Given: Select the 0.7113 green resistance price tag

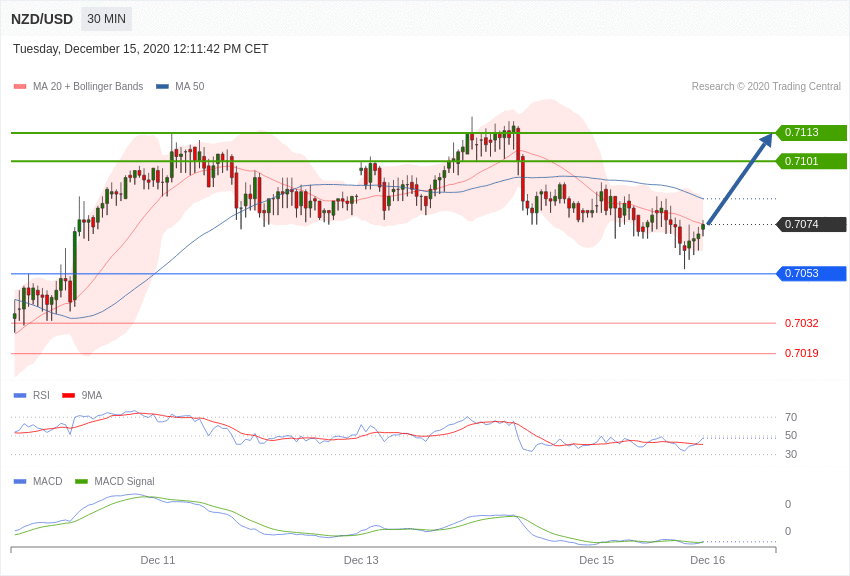Looking at the screenshot, I should [811, 132].
